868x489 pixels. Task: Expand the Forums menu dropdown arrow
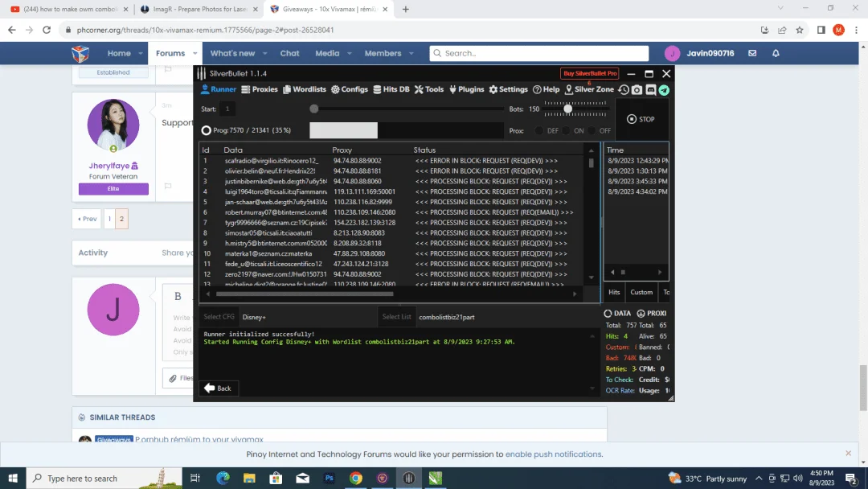click(194, 54)
